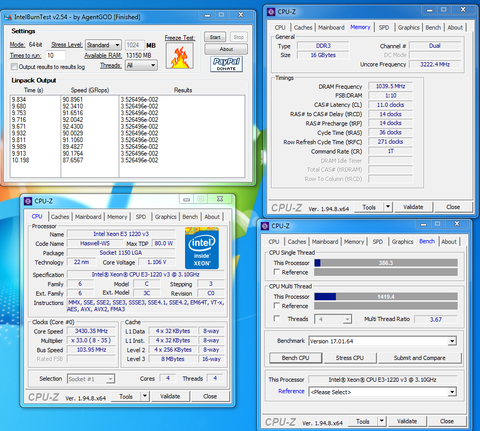Switch to Memory tab in Bench window
The width and height of the screenshot is (480, 431).
tap(354, 241)
